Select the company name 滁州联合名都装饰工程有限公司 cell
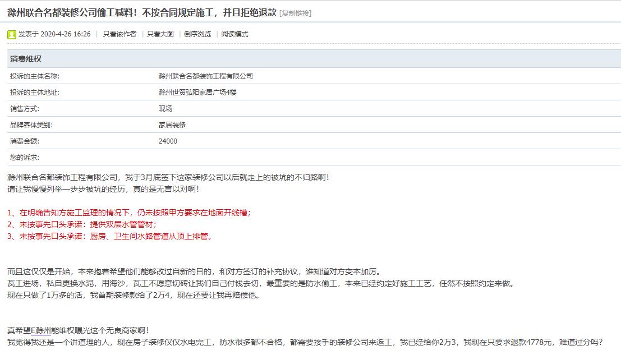Screen dimensions: 621x364 (205, 76)
